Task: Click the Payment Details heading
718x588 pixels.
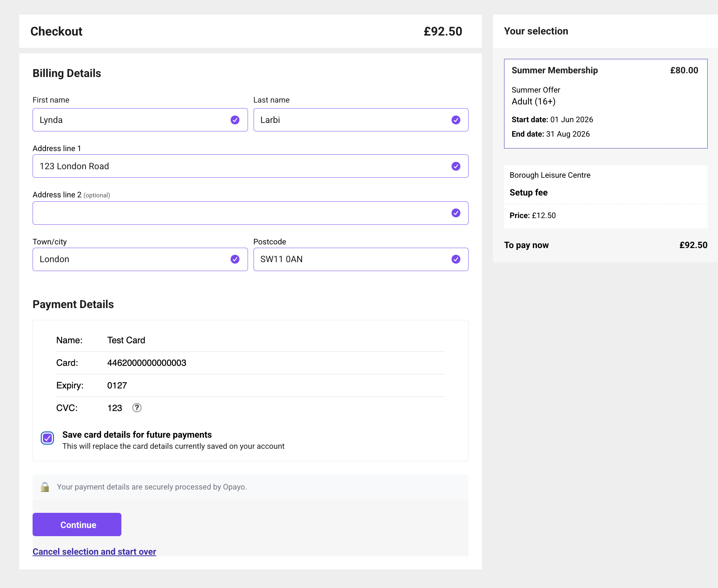Action: 73,304
